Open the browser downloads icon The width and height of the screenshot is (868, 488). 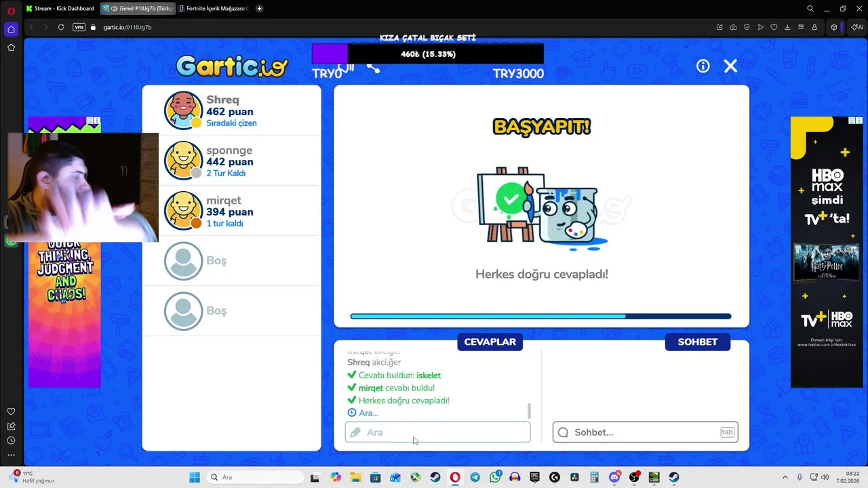[x=787, y=27]
